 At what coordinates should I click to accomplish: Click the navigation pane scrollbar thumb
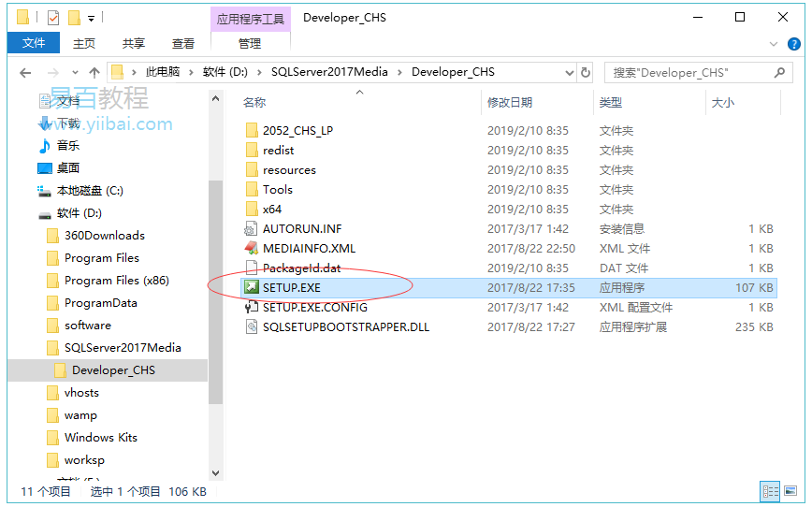point(215,292)
